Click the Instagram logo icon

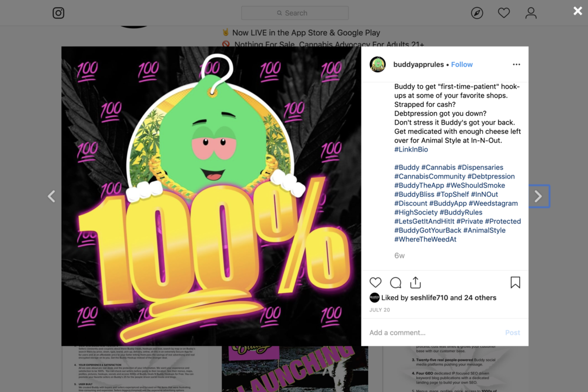[x=58, y=13]
